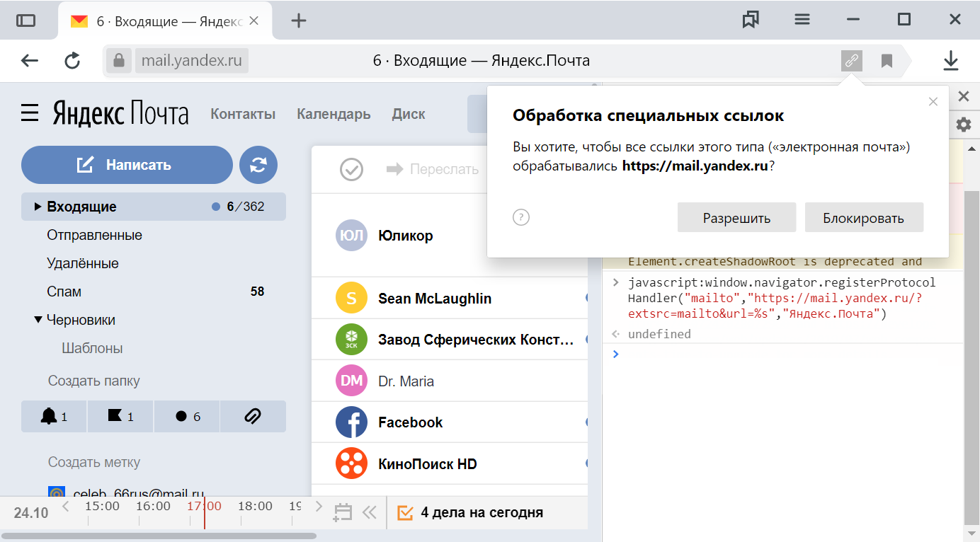This screenshot has width=980, height=542.
Task: Filter unread messages with the dot icon
Action: (187, 417)
